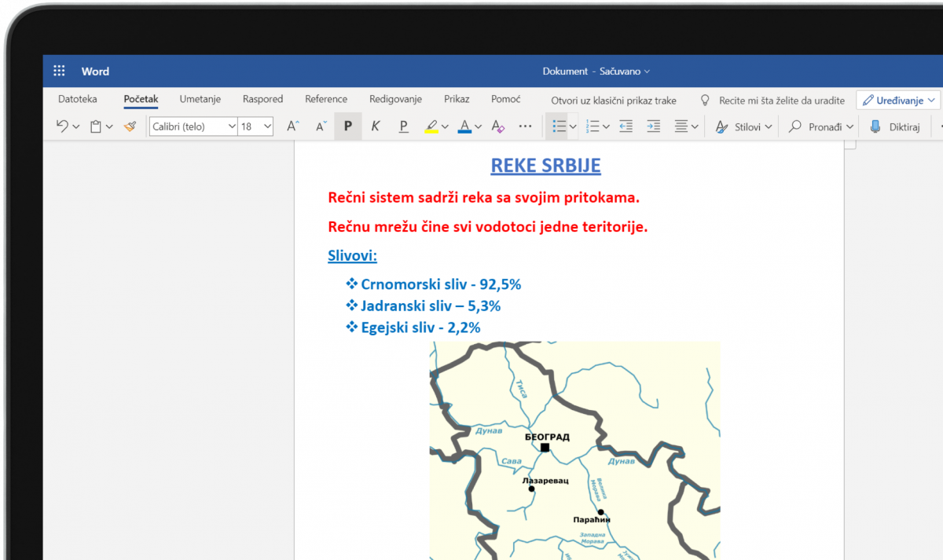
Task: Open the font color dropdown arrow
Action: [x=477, y=126]
